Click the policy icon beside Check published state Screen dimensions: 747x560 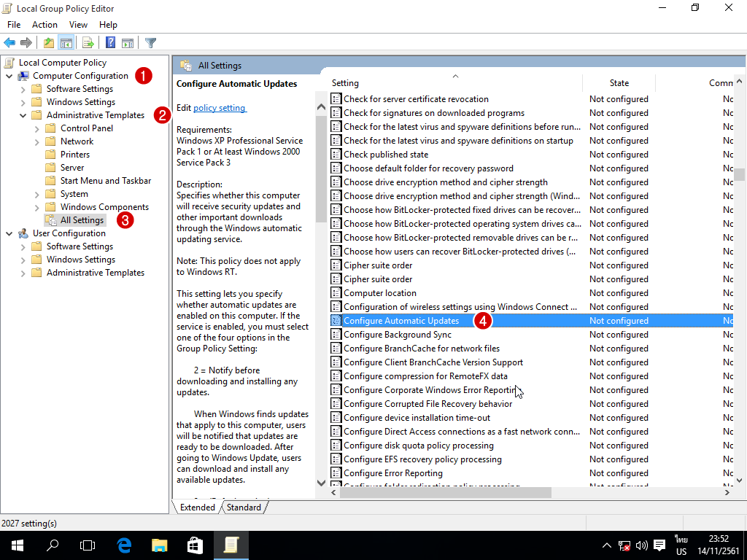click(x=336, y=155)
